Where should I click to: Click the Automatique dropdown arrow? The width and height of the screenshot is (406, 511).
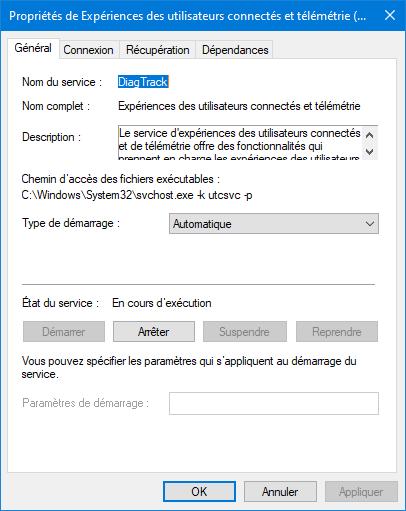[x=370, y=224]
